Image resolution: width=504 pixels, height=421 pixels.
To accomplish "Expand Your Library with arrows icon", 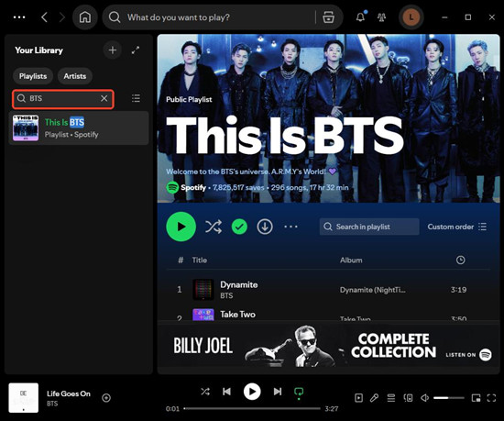I will pos(136,50).
